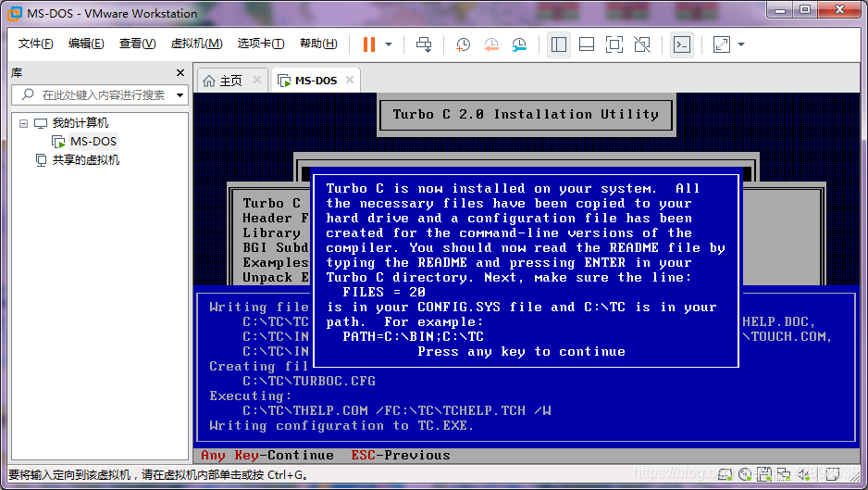Viewport: 868px width, 490px height.
Task: Open the 查看(V) menu
Action: pyautogui.click(x=137, y=44)
